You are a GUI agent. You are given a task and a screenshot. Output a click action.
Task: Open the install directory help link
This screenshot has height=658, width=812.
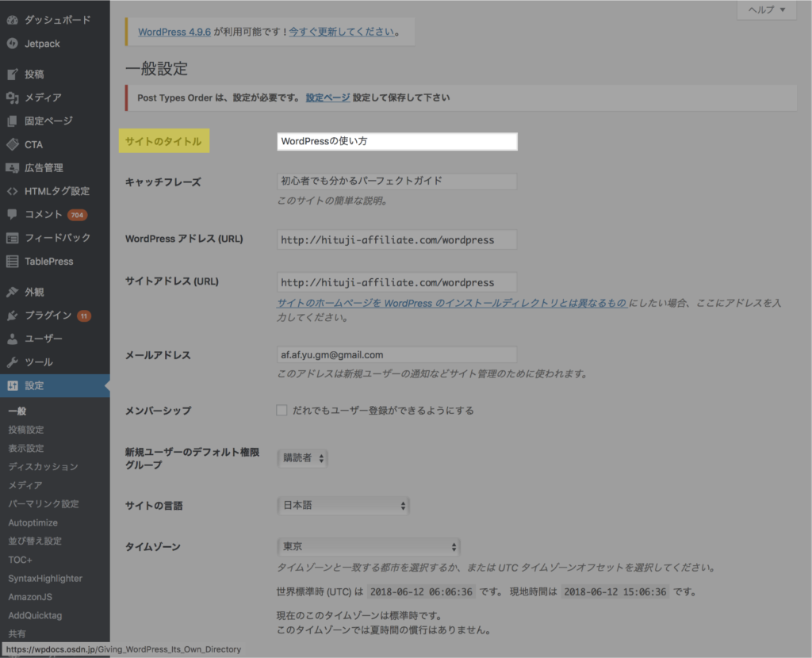(x=452, y=304)
